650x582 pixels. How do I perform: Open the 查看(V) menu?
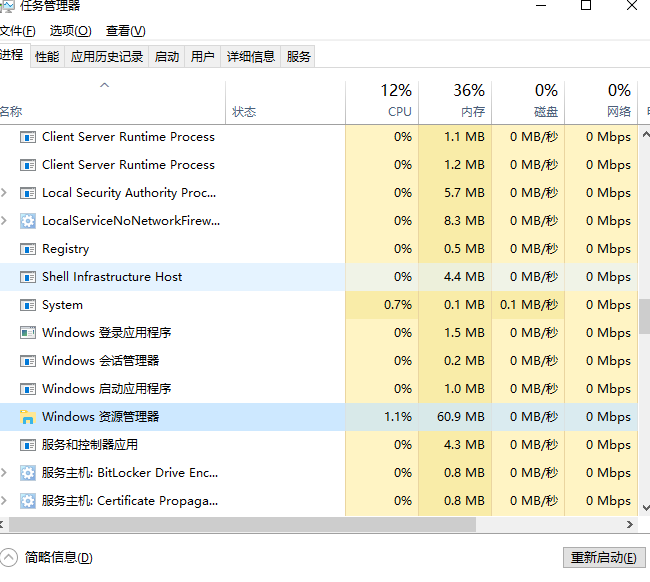[126, 31]
